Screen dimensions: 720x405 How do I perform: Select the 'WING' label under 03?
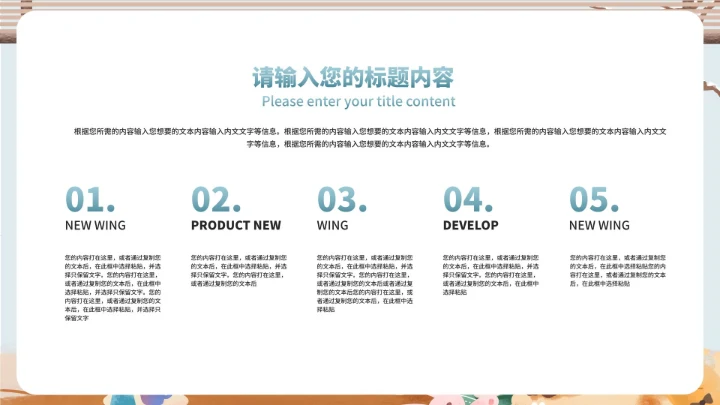[332, 225]
